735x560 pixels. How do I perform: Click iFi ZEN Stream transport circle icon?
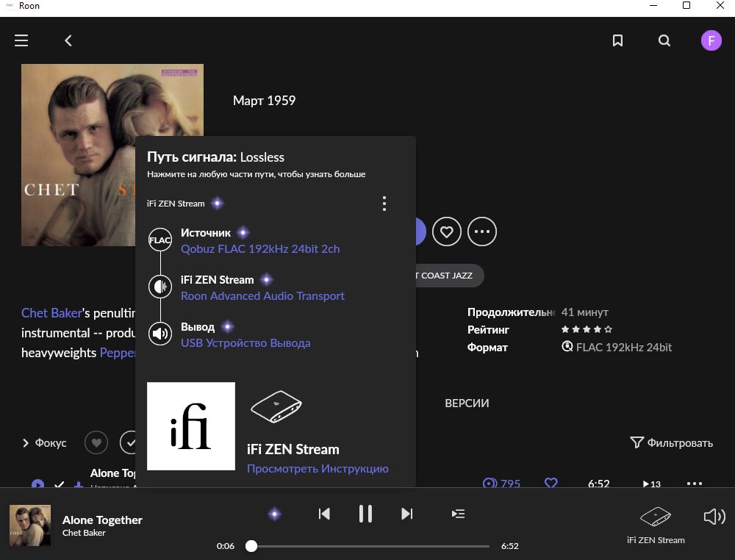tap(159, 287)
